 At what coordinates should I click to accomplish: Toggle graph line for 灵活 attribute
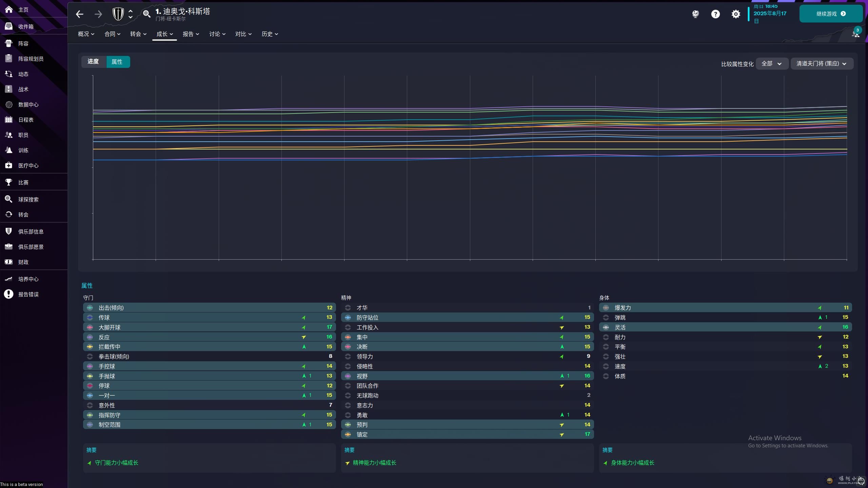click(x=606, y=327)
